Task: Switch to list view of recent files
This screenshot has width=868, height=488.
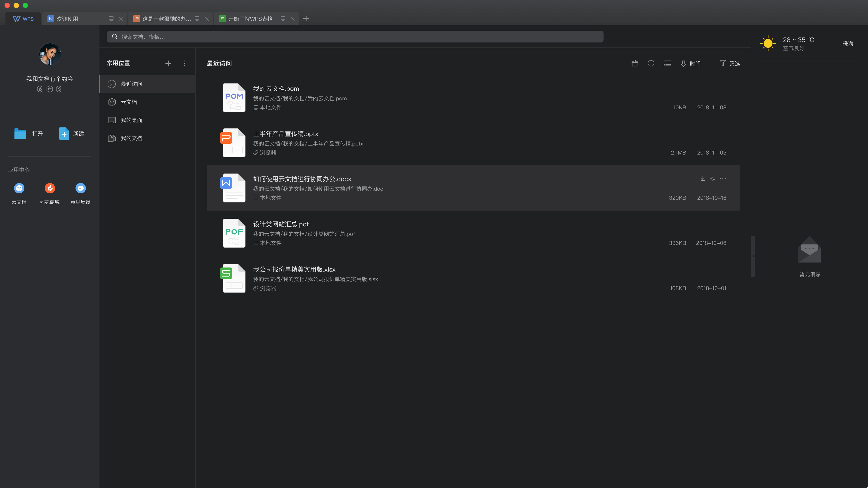Action: tap(667, 63)
